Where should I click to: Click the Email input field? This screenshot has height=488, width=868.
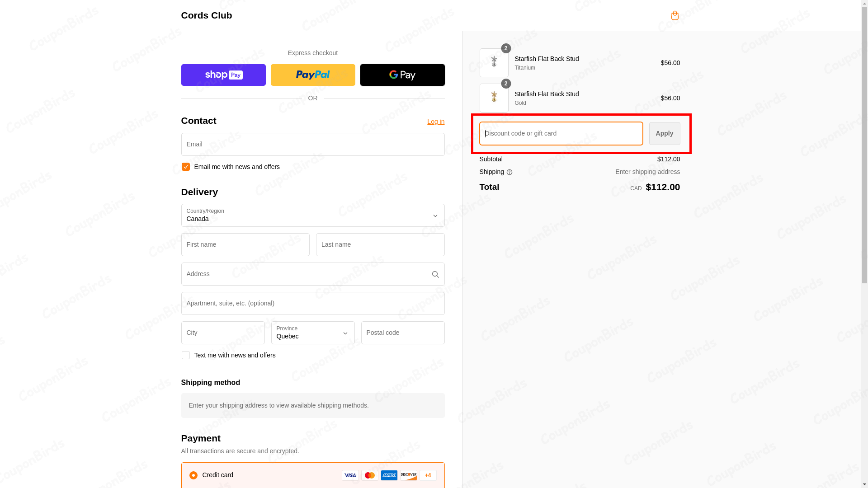pos(312,144)
